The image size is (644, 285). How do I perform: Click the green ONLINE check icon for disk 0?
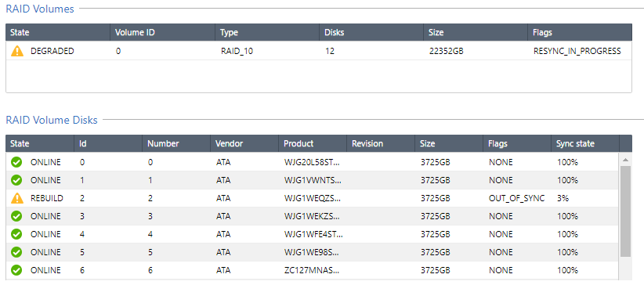click(16, 162)
